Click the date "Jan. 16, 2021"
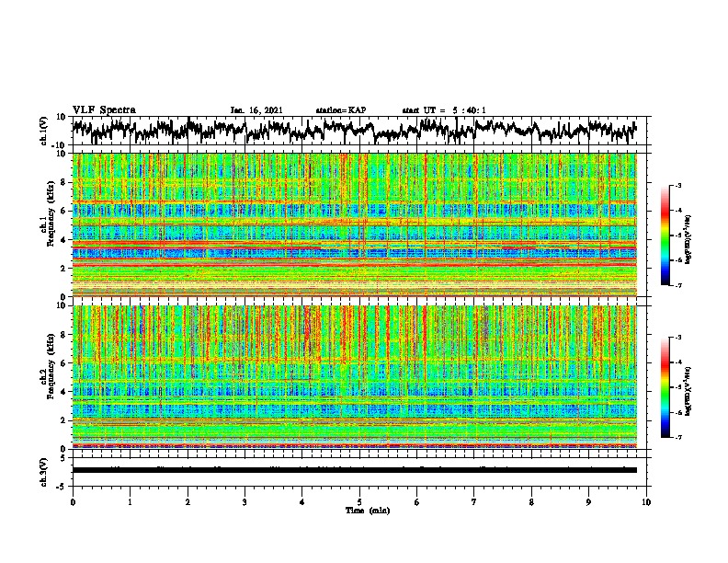The image size is (728, 563). click(256, 110)
